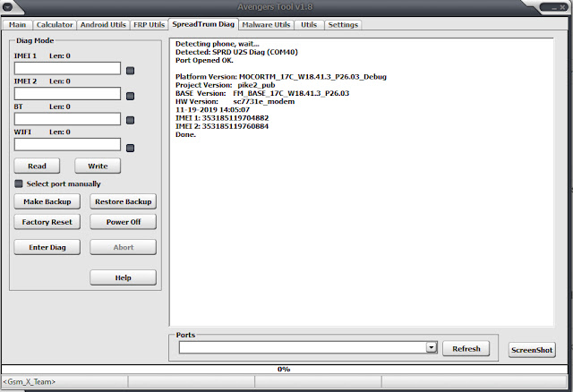The width and height of the screenshot is (573, 392).
Task: Click the log line 'IMEI 2: 353185119760884'
Action: tap(222, 126)
